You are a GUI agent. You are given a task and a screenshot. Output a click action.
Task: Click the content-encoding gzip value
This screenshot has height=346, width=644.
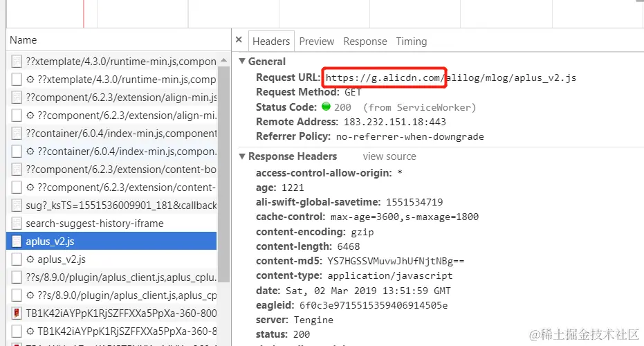click(x=362, y=233)
